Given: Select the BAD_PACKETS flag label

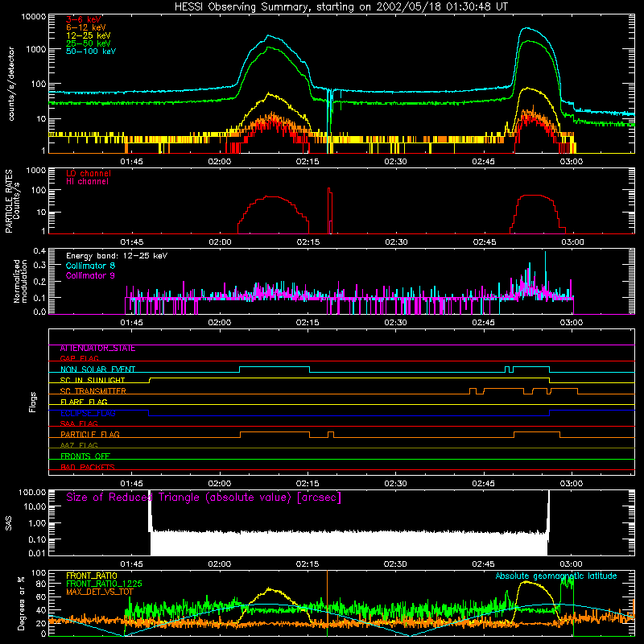Looking at the screenshot, I should (x=88, y=467).
